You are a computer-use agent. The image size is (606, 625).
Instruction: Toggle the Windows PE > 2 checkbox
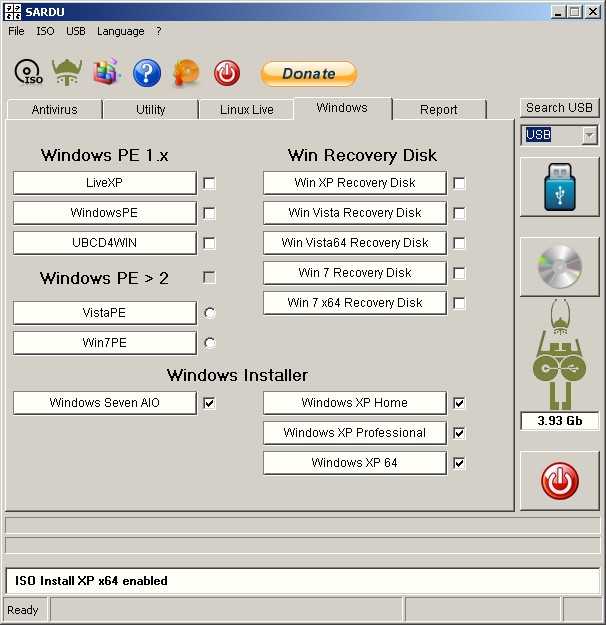[x=209, y=277]
